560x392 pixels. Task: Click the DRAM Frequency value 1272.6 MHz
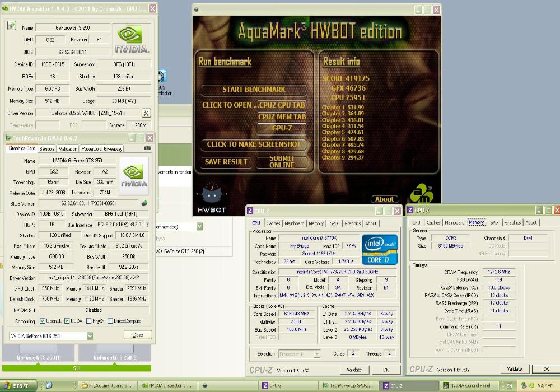pos(498,272)
